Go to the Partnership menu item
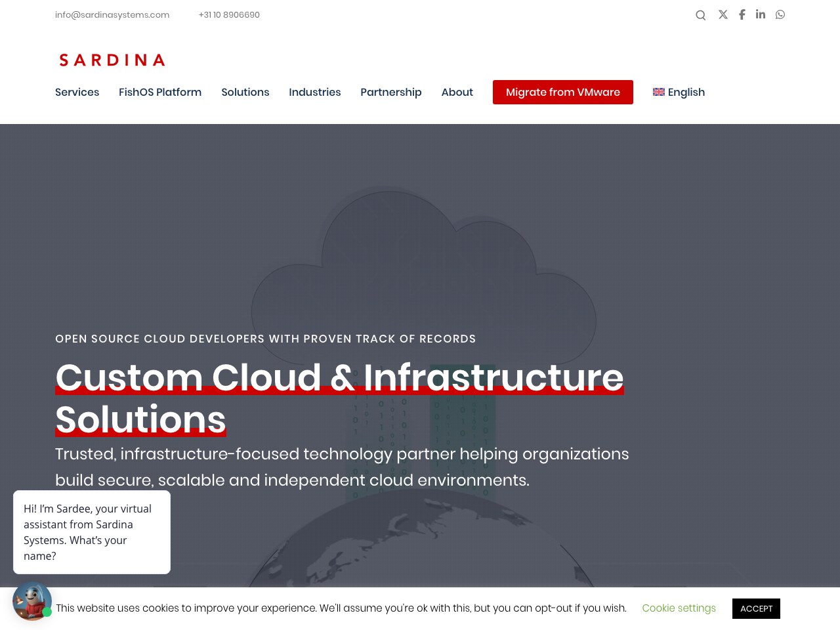Viewport: 840px width, 630px height. pos(390,92)
